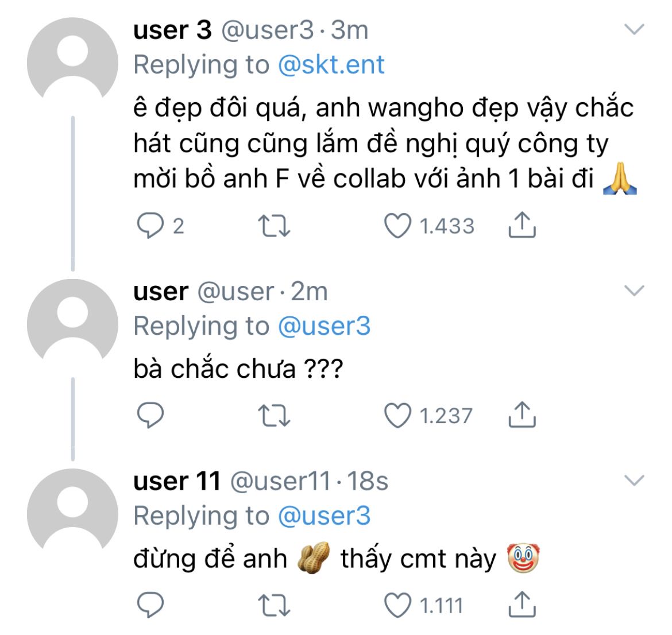Open the chevron menu on user 11's tweet
Image resolution: width=672 pixels, height=635 pixels.
point(634,481)
